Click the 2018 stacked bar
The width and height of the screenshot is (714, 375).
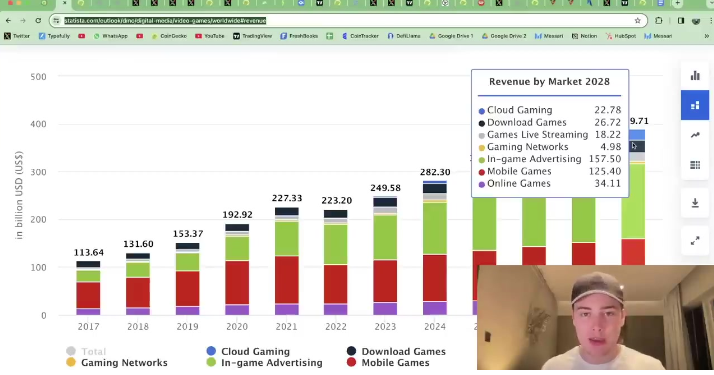point(138,284)
